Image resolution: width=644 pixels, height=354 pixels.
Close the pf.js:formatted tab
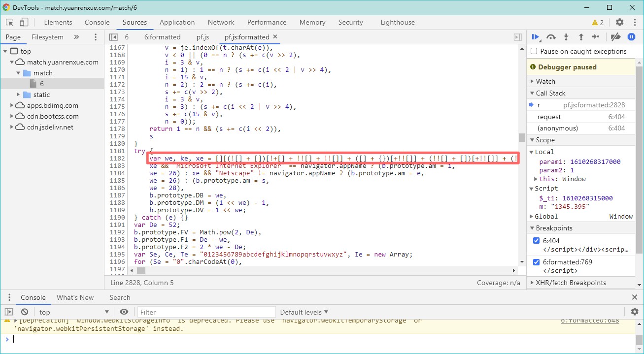[275, 36]
